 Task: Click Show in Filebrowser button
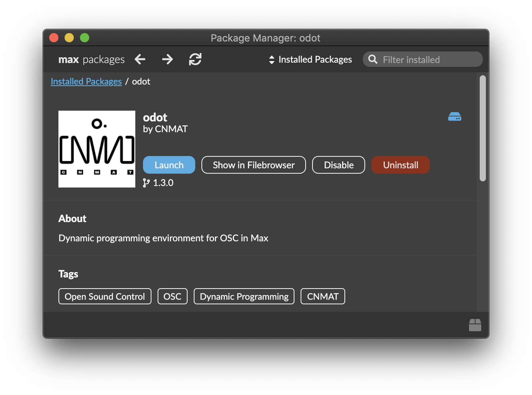click(x=254, y=165)
